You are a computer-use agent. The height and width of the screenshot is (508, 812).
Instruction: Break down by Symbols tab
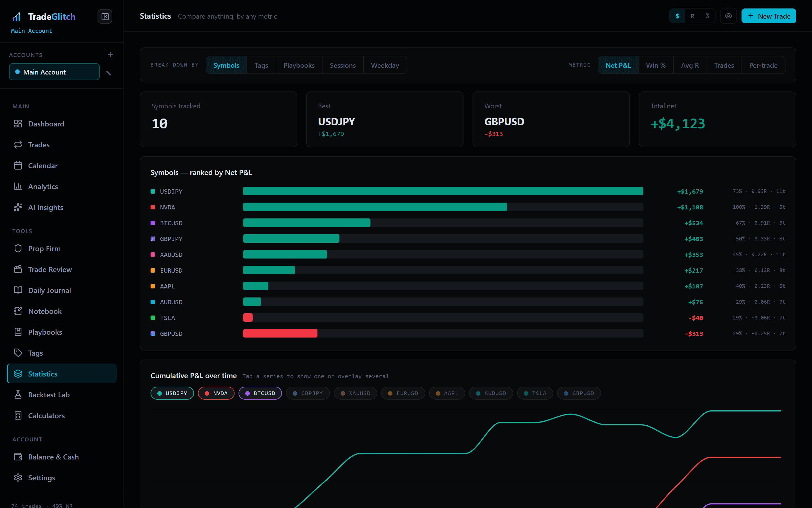226,65
